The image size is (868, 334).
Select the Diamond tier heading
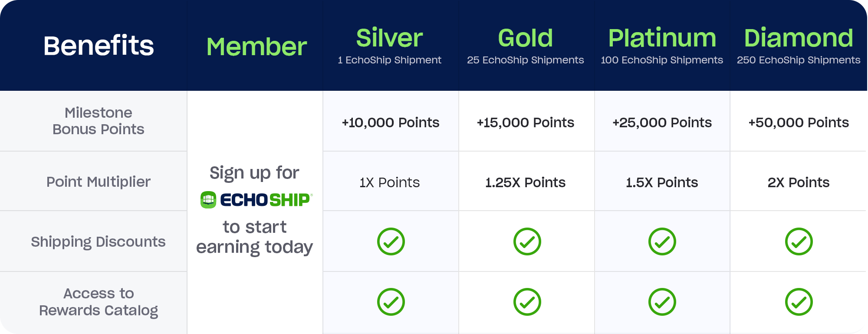point(799,38)
